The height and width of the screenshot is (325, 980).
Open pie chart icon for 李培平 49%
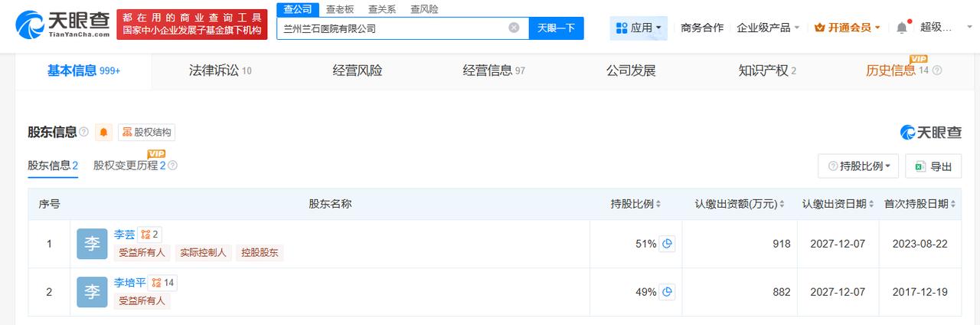[x=668, y=292]
